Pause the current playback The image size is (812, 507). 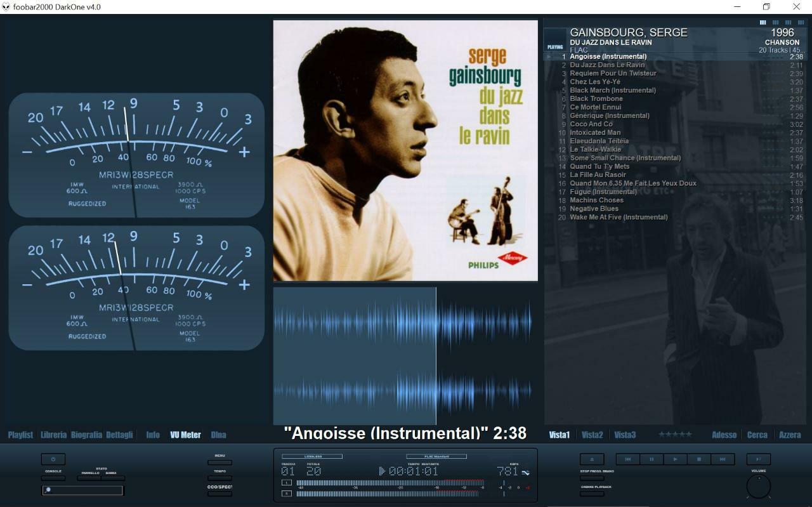coord(652,459)
